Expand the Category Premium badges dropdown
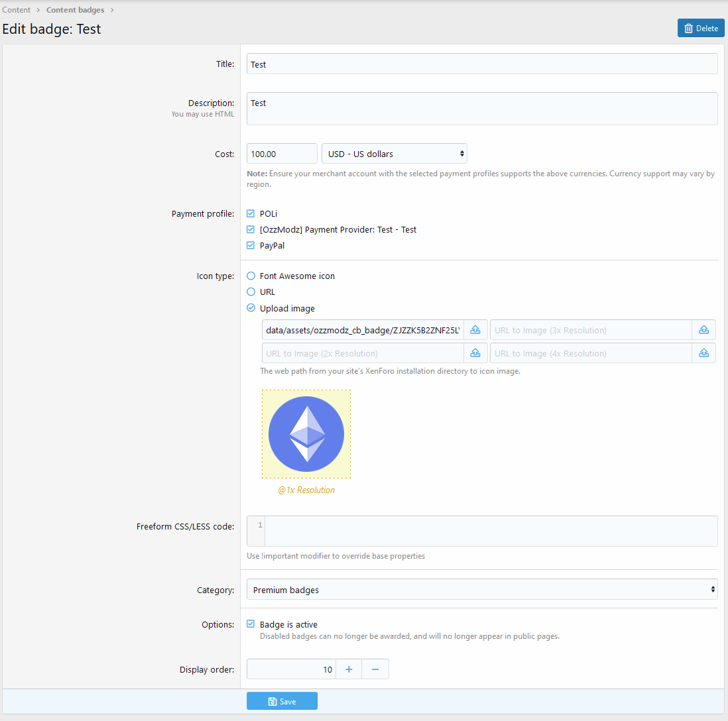This screenshot has height=721, width=728. click(481, 589)
